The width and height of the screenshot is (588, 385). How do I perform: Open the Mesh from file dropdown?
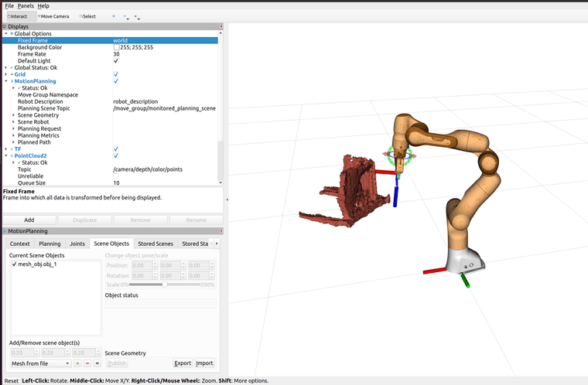(41, 363)
